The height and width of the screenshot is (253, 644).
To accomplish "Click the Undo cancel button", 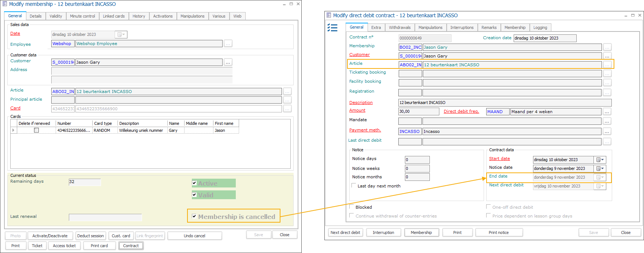I will click(194, 236).
